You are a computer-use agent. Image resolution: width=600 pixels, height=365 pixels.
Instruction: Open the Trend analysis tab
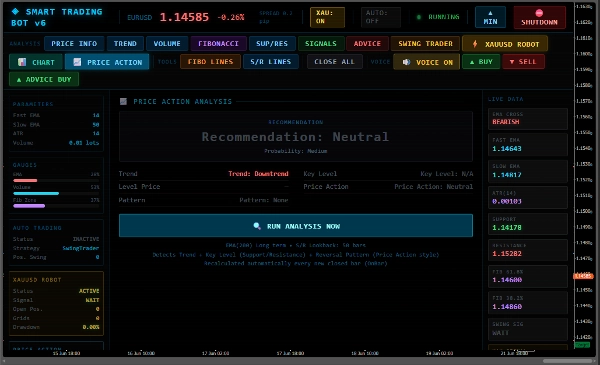click(x=125, y=44)
